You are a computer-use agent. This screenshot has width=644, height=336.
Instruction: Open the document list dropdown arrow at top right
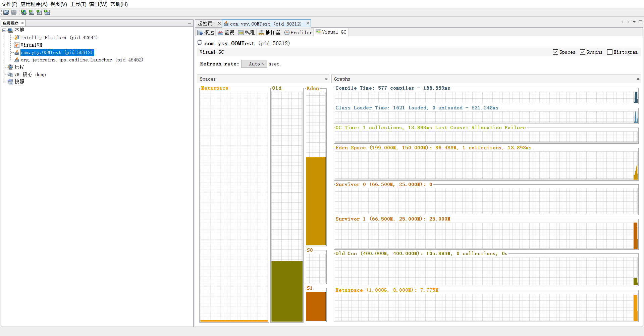click(x=634, y=22)
